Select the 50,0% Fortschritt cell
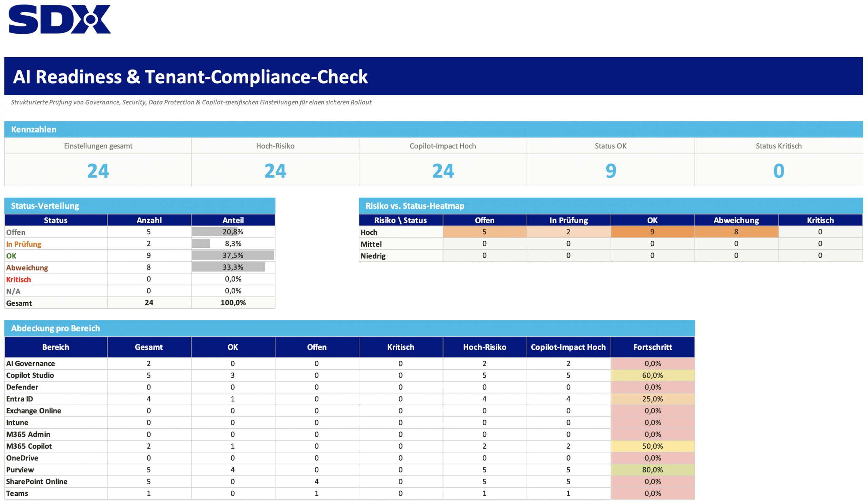The height and width of the screenshot is (504, 868). click(653, 446)
